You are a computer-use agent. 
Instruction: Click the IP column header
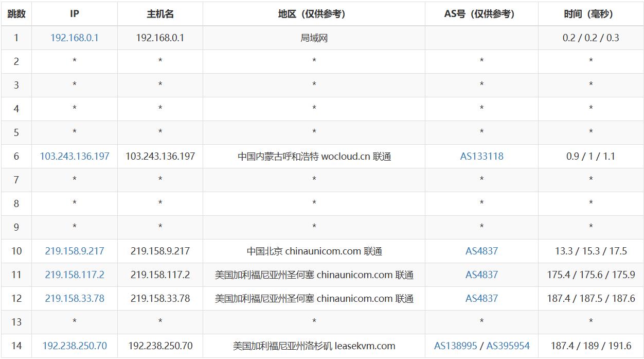click(x=74, y=14)
